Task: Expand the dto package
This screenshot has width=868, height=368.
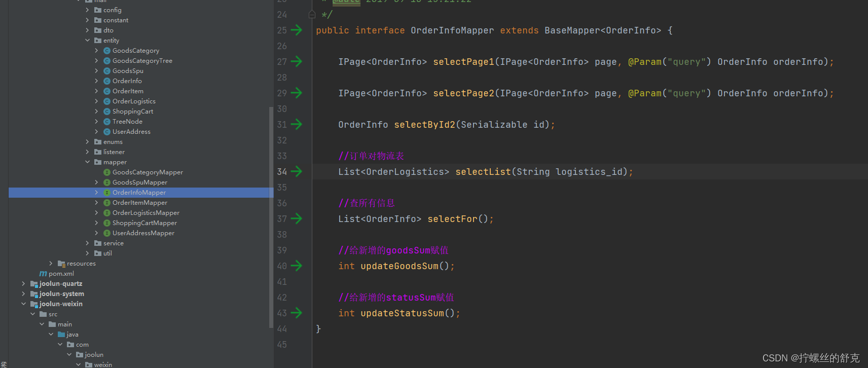Action: [x=87, y=30]
